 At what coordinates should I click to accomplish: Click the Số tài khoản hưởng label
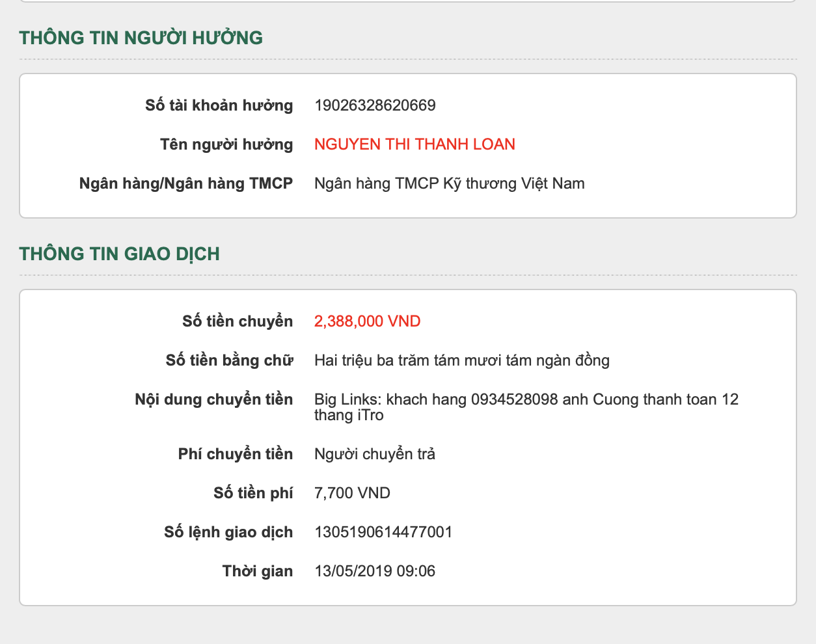point(219,105)
